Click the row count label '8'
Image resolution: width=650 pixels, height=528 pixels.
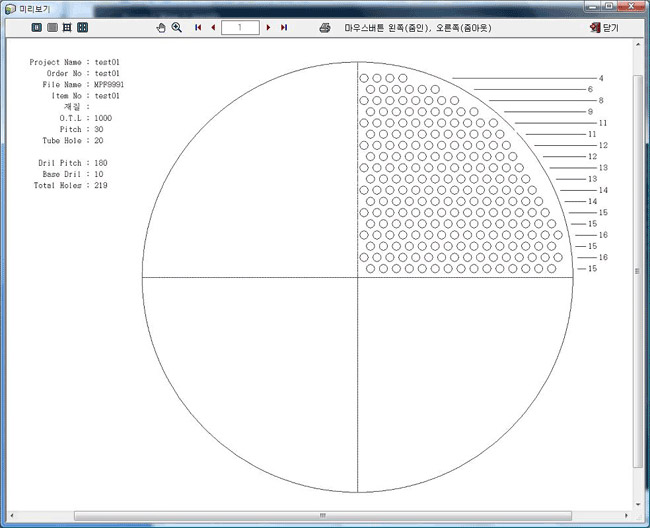coord(601,100)
